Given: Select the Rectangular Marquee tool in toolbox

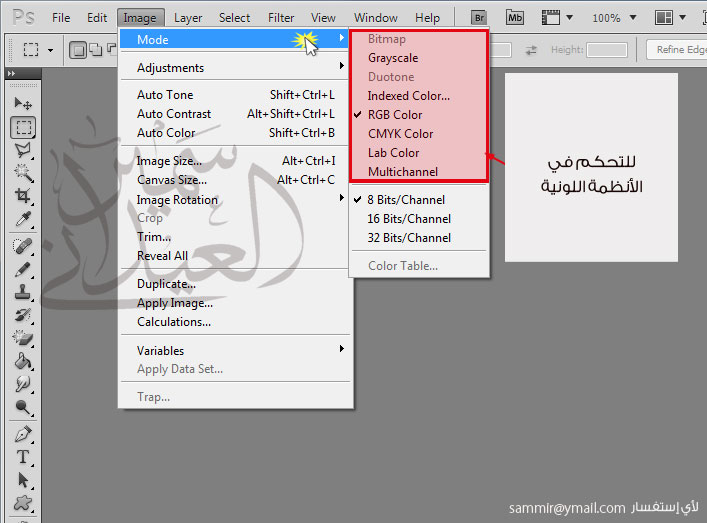Looking at the screenshot, I should 23,128.
